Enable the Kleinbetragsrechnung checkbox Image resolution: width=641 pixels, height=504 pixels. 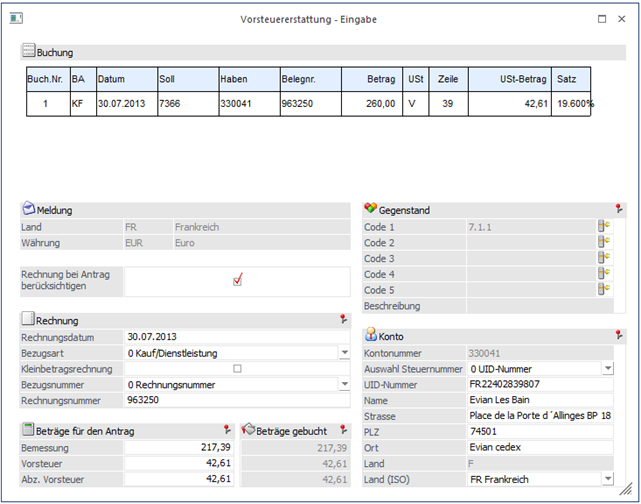click(237, 368)
